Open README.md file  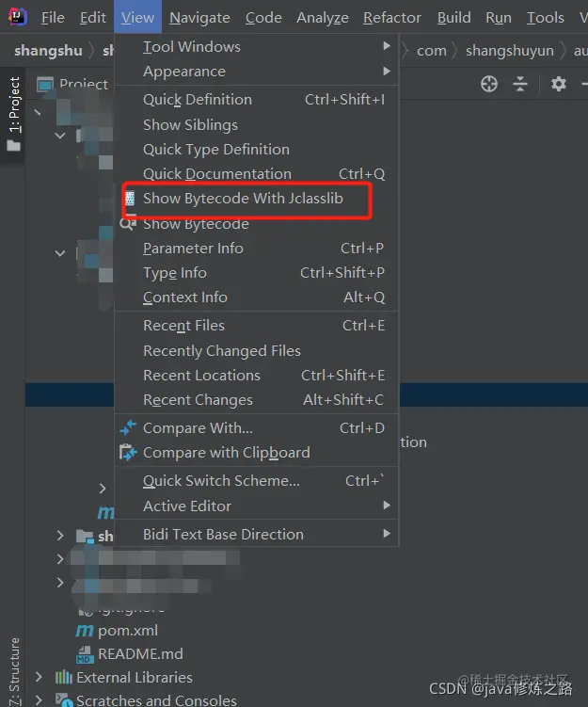click(140, 653)
